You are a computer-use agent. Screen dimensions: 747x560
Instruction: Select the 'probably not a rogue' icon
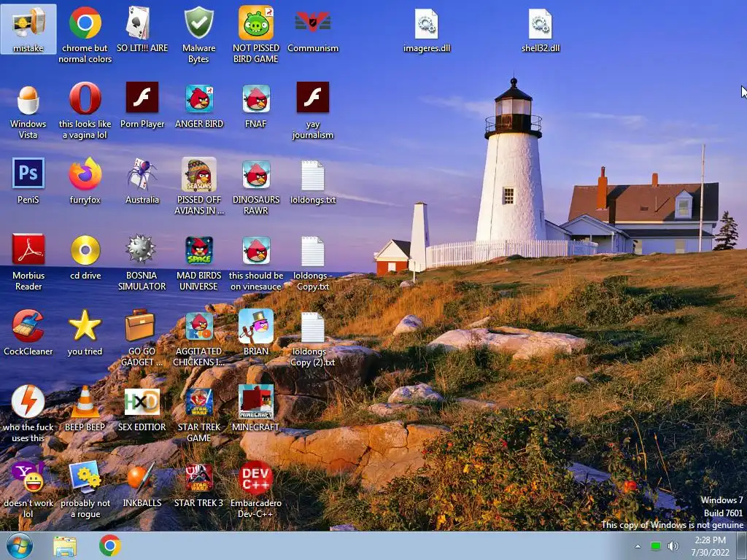tap(85, 490)
